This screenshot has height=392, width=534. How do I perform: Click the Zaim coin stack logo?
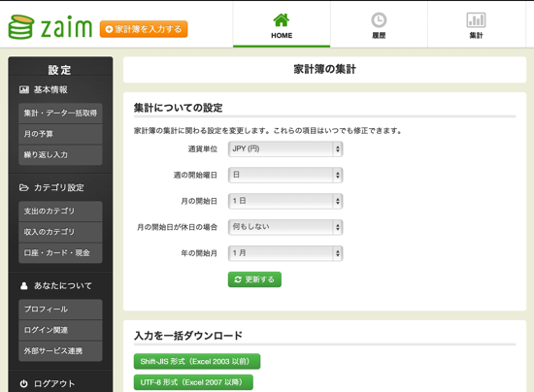tap(21, 27)
